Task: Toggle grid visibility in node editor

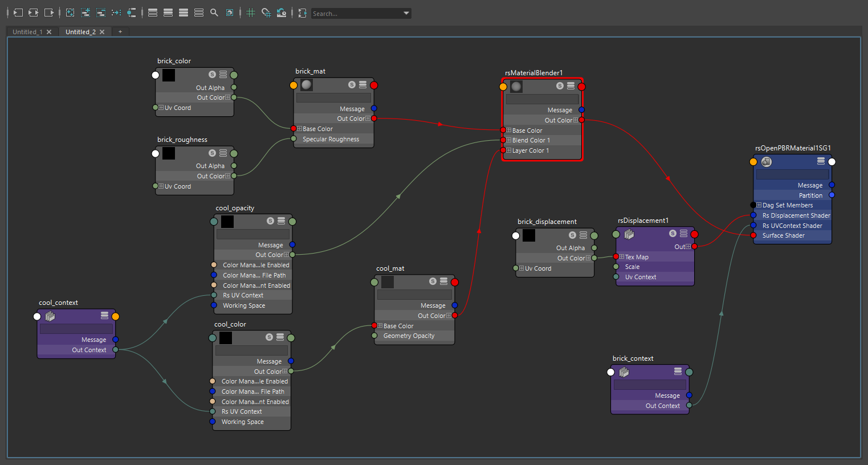Action: [x=251, y=13]
